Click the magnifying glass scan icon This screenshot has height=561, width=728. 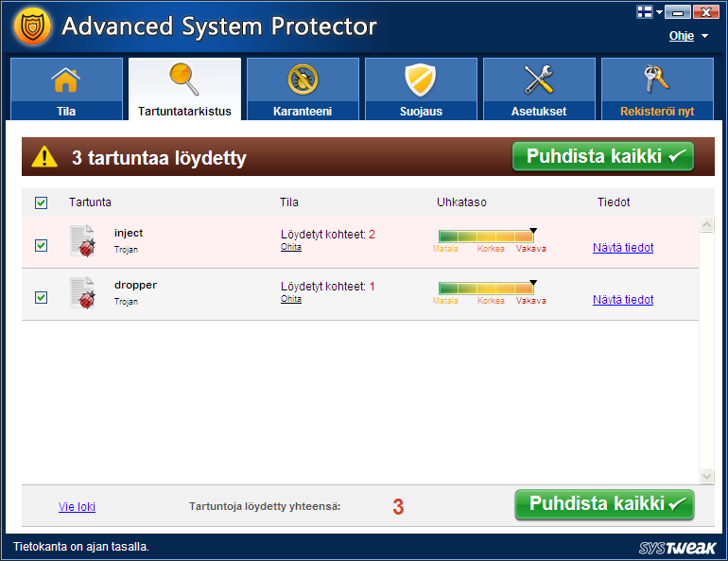tap(184, 79)
